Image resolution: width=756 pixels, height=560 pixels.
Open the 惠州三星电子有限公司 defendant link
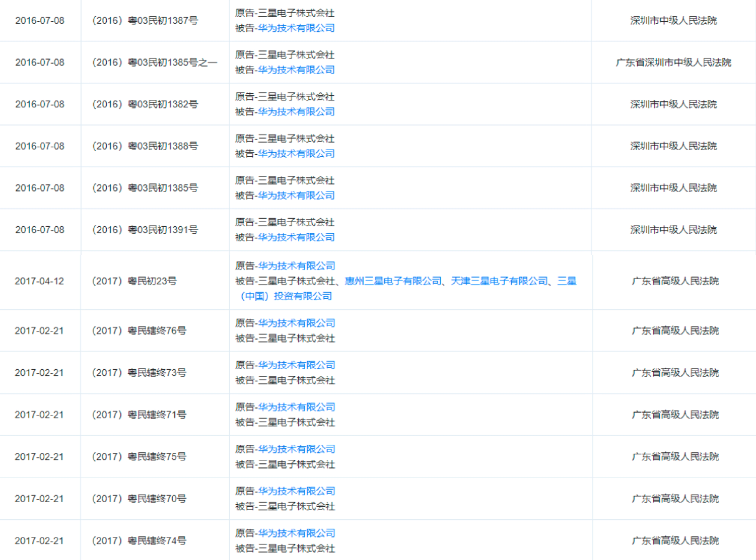393,281
